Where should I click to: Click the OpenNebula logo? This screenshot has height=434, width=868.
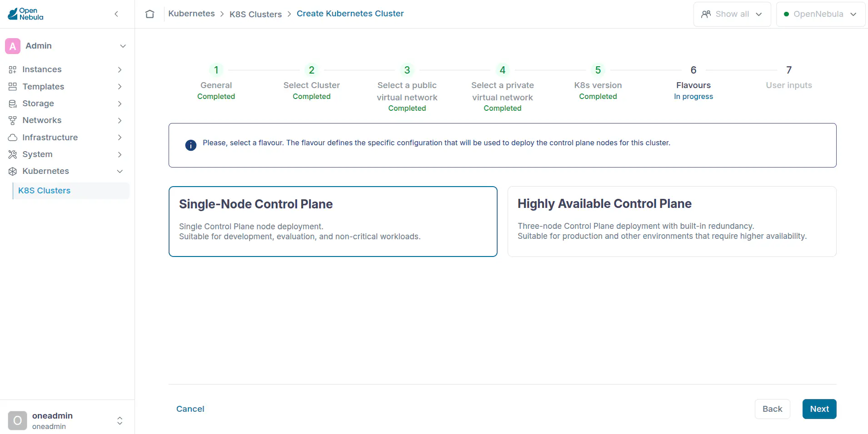(x=26, y=14)
